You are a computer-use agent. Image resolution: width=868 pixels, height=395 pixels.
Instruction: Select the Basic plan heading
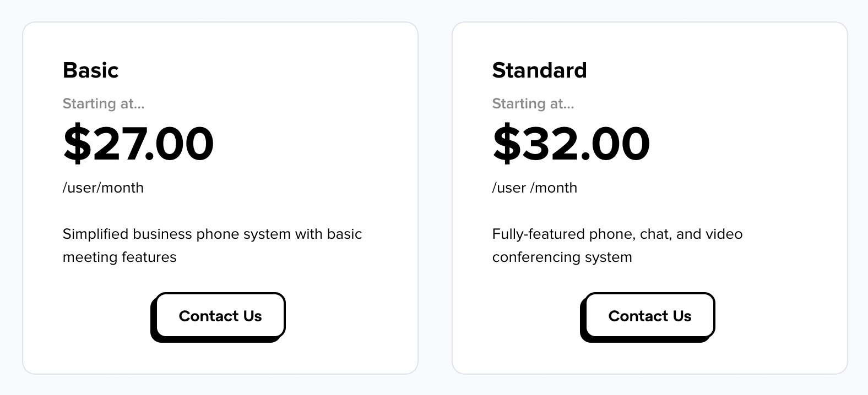pos(90,70)
